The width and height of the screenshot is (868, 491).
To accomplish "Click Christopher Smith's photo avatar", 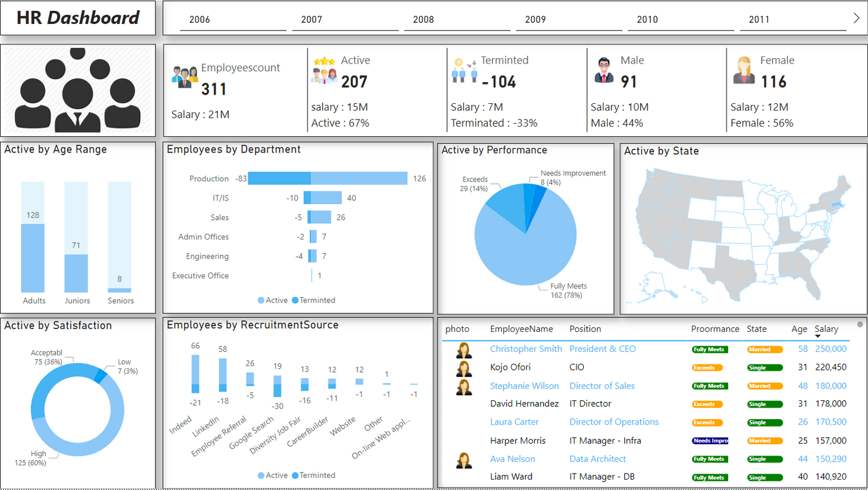I will (463, 349).
